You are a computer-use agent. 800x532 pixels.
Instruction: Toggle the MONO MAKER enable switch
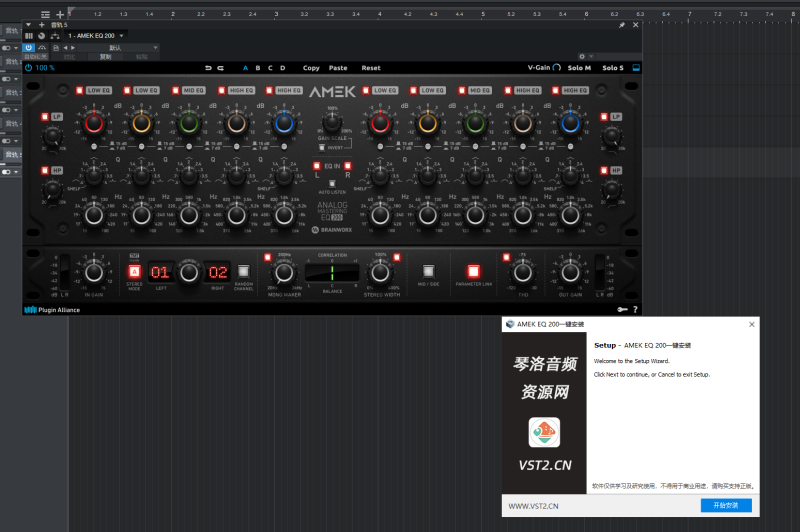pyautogui.click(x=267, y=257)
